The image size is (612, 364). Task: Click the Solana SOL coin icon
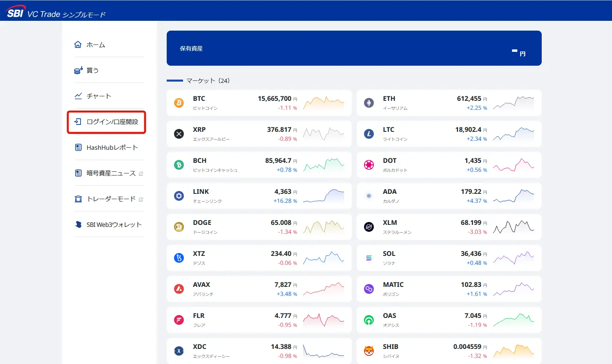(369, 258)
